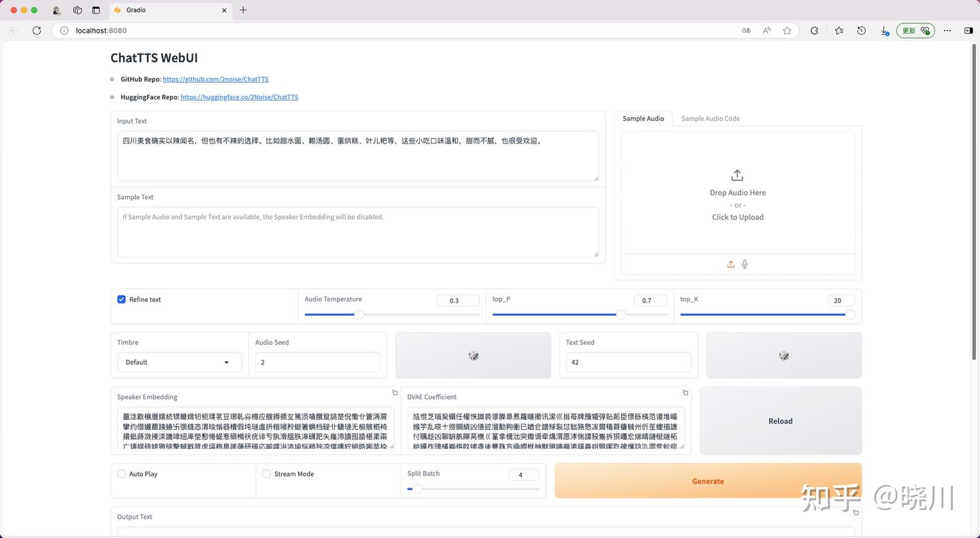Enable the Auto Play checkbox
Image resolution: width=980 pixels, height=538 pixels.
(121, 474)
